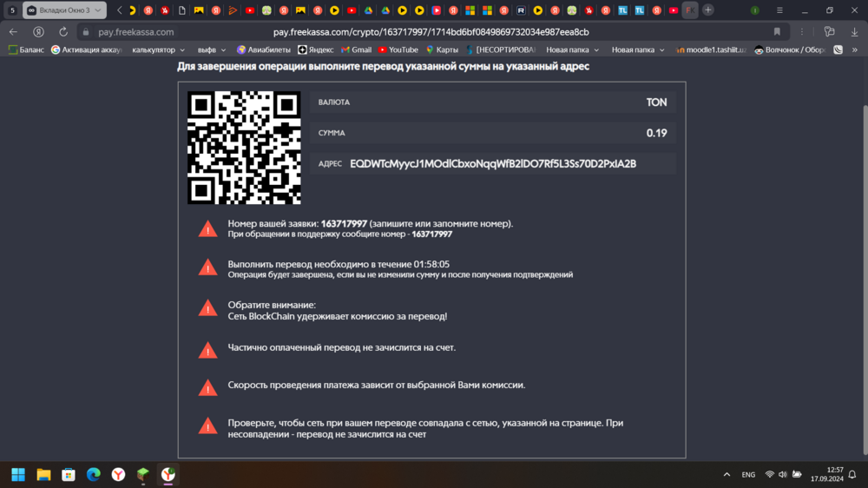Open the Minecraft block icon on taskbar
Viewport: 868px width, 488px height.
click(143, 475)
